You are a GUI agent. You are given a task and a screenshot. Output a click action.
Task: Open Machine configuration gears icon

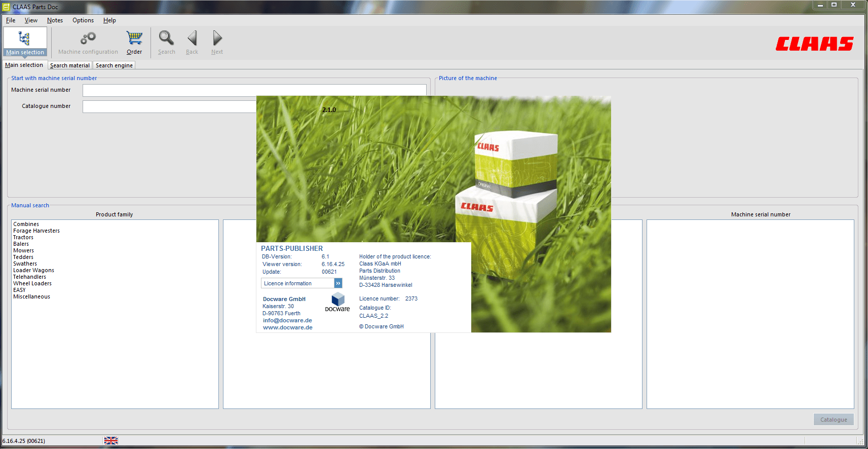click(88, 38)
